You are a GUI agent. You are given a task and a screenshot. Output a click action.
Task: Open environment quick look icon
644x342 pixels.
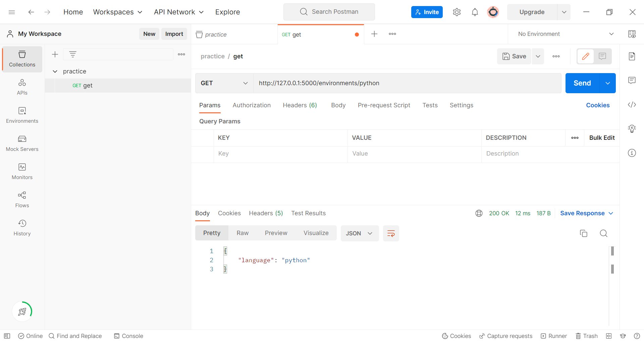(x=632, y=34)
